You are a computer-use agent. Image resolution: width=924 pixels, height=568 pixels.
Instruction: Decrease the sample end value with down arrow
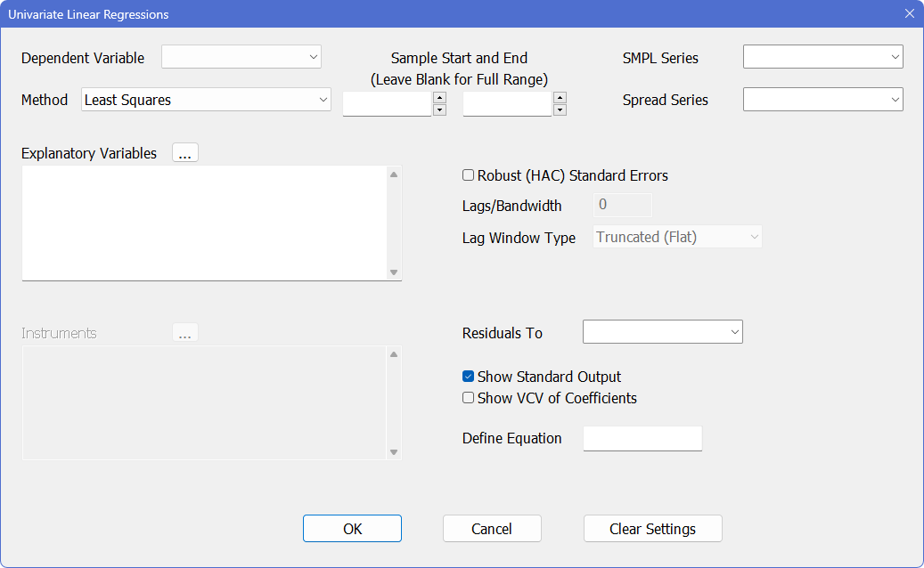coord(560,110)
